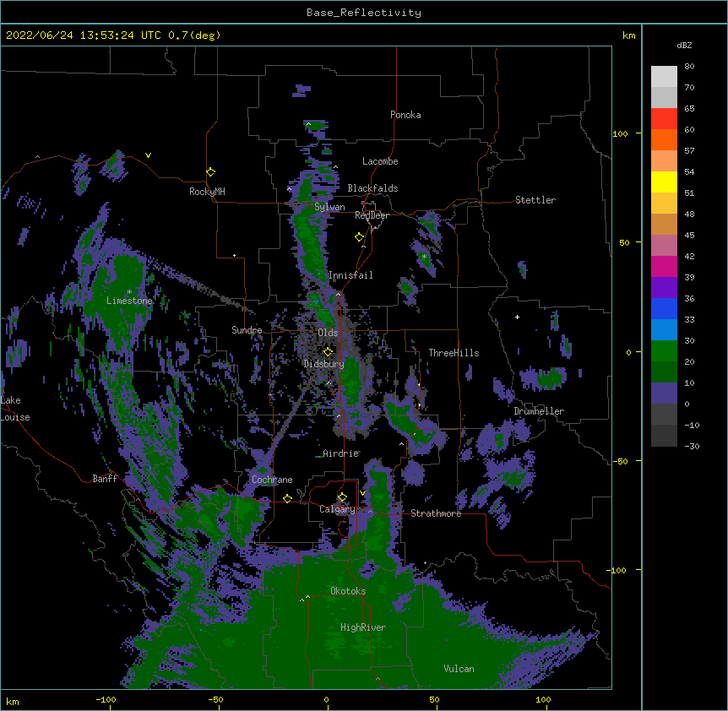Pick the light gray 70–80 dBZ legend swatch
This screenshot has height=711, width=728.
[664, 77]
